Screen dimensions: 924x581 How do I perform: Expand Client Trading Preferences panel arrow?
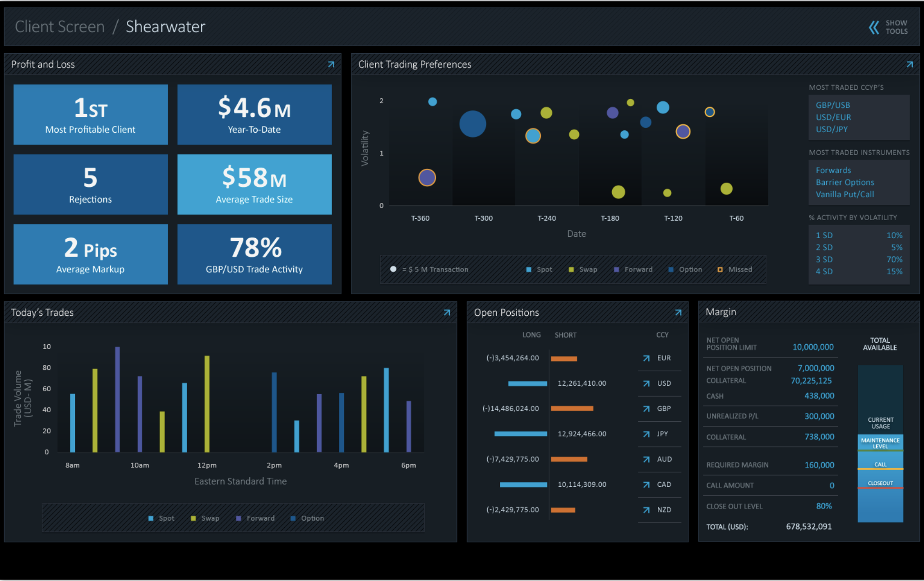910,65
